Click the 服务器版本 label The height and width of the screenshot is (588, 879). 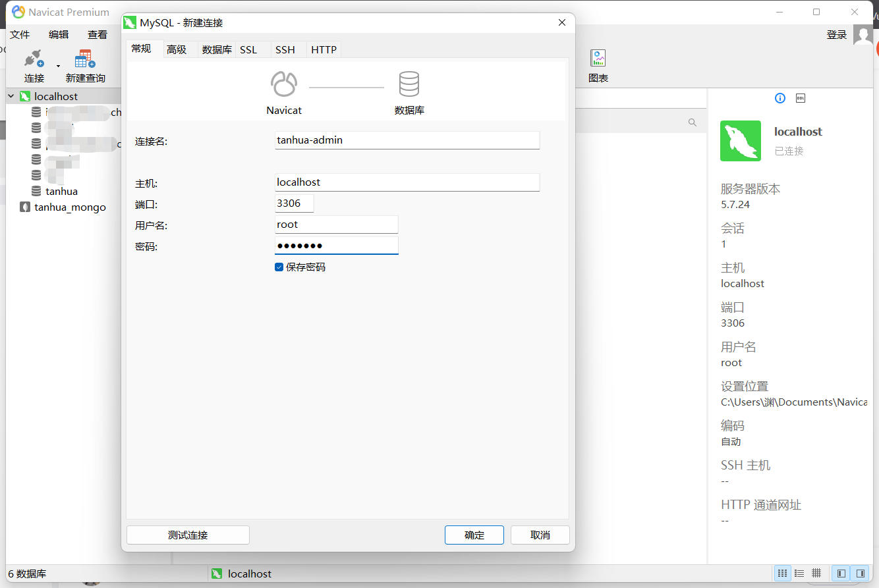(x=751, y=189)
